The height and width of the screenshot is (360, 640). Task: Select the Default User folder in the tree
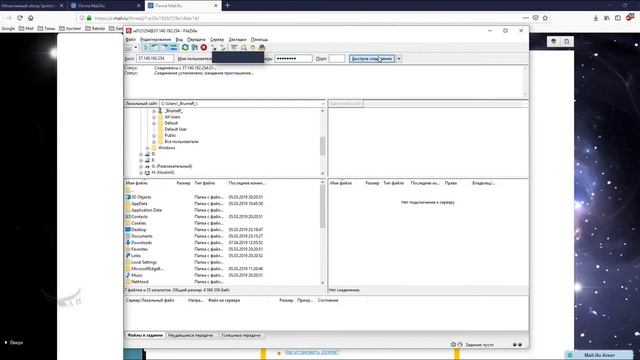point(176,129)
